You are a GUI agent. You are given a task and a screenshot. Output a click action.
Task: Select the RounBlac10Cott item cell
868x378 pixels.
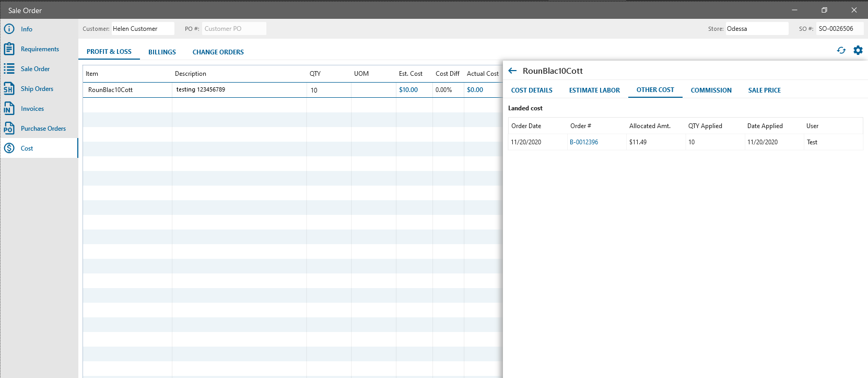127,90
